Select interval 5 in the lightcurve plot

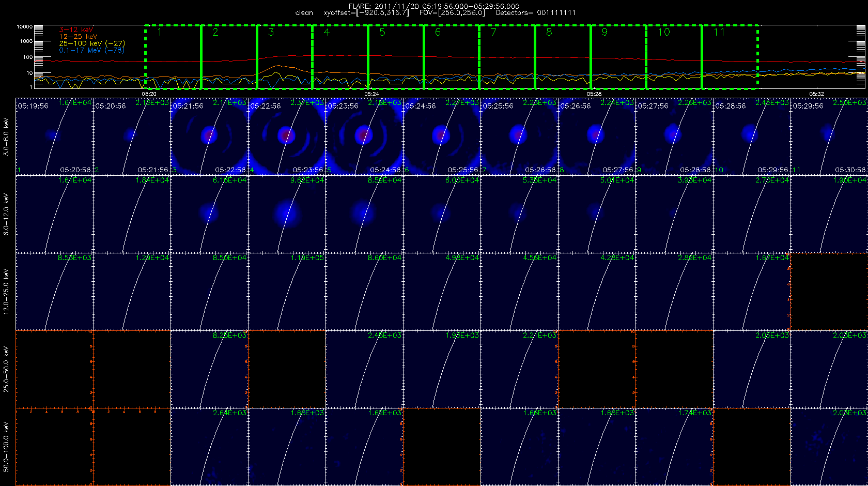pos(396,57)
